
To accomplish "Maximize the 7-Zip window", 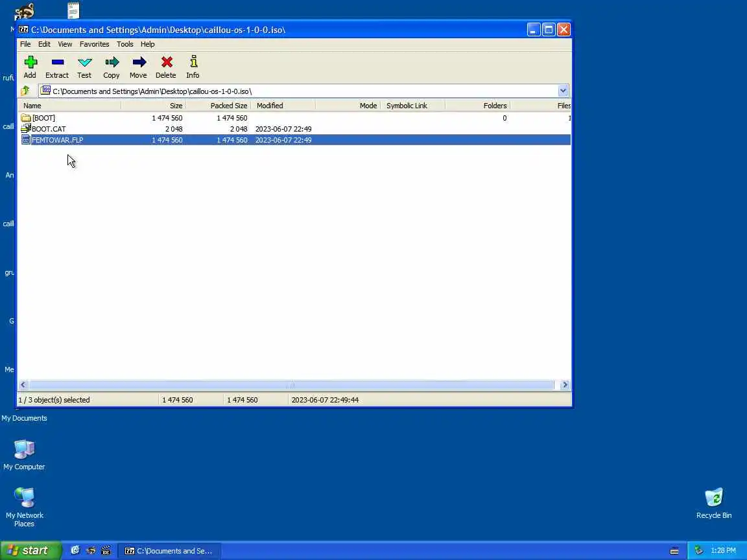I will point(549,30).
